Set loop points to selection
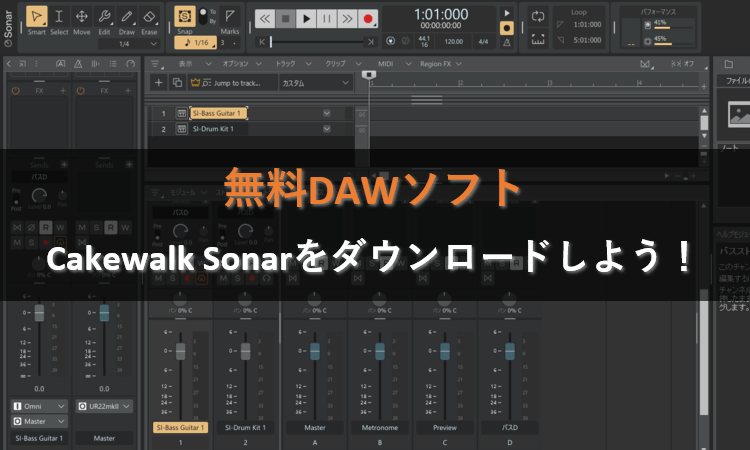Image resolution: width=750 pixels, height=450 pixels. [x=538, y=40]
